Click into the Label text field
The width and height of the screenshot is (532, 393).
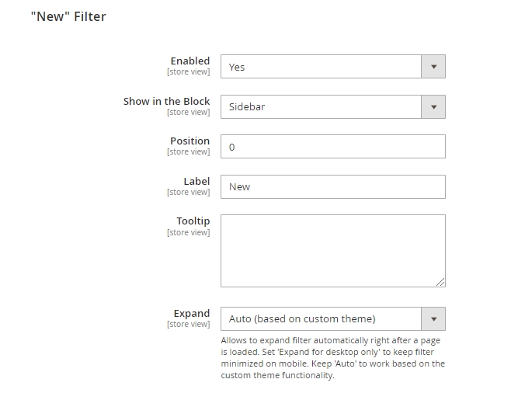pos(332,186)
